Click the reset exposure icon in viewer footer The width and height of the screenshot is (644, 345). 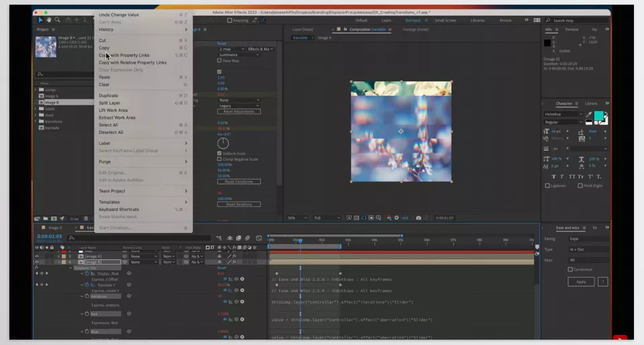(396, 218)
